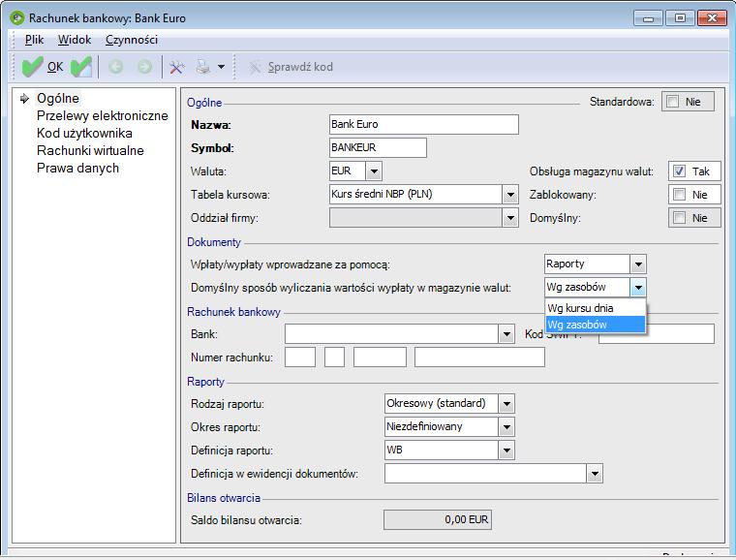The height and width of the screenshot is (560, 736).
Task: Go back with the left arrow icon
Action: (x=116, y=67)
